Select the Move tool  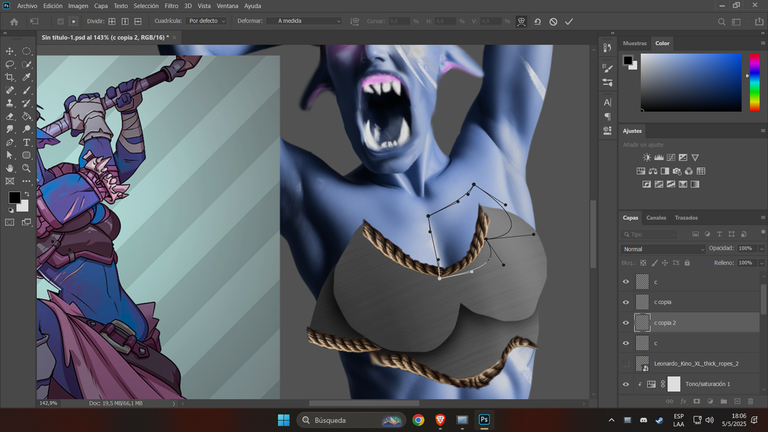10,51
